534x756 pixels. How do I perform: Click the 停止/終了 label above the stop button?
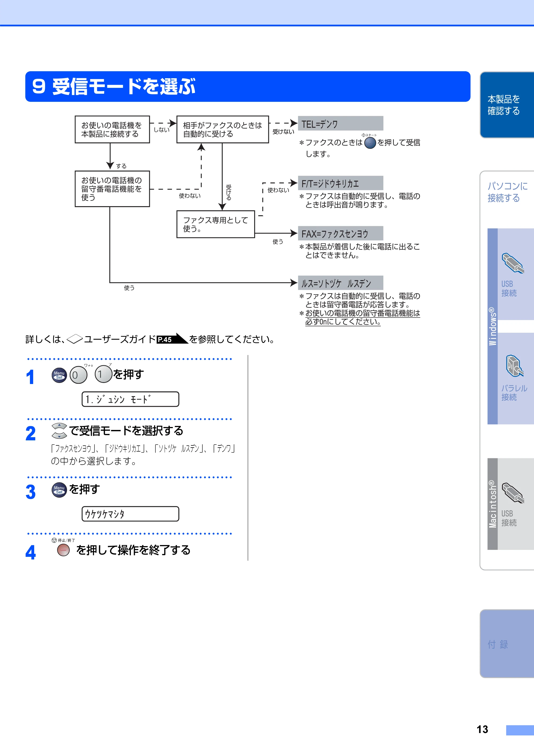coord(64,540)
